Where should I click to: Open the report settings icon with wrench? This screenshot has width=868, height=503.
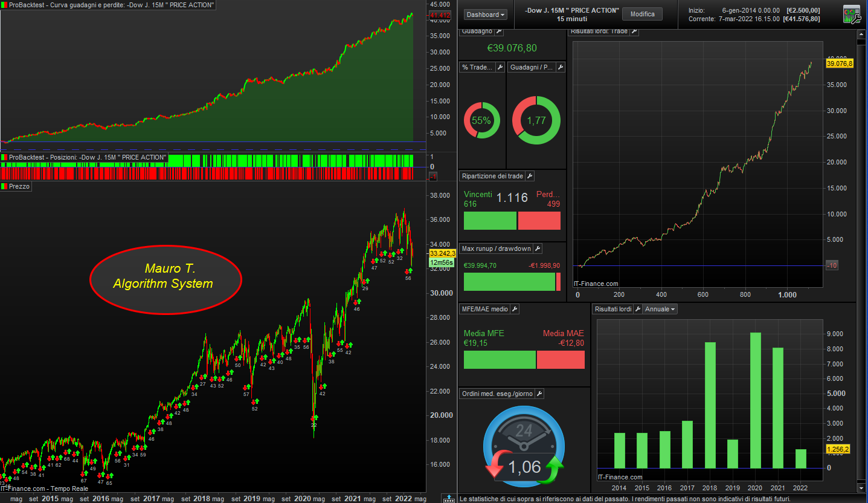coord(852,13)
